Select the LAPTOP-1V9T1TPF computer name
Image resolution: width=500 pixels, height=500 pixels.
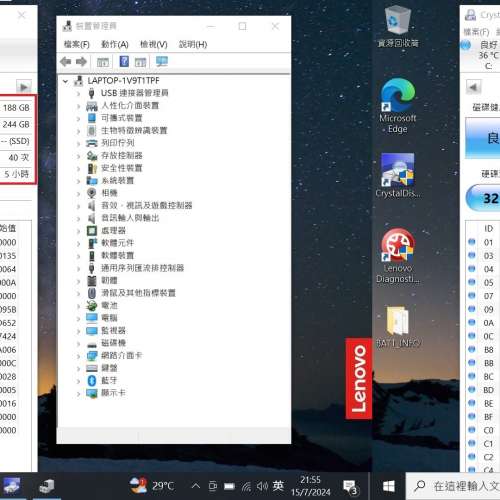[123, 81]
